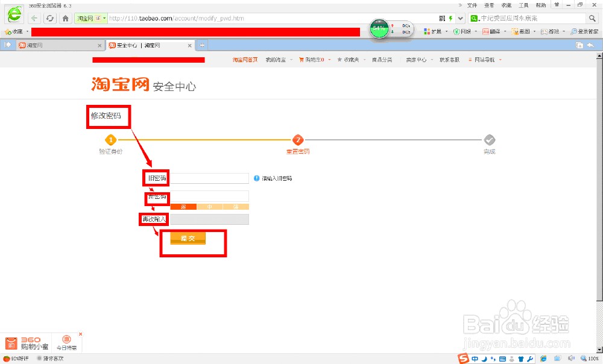
Task: Click the Sogou input method S icon
Action: pos(464,358)
